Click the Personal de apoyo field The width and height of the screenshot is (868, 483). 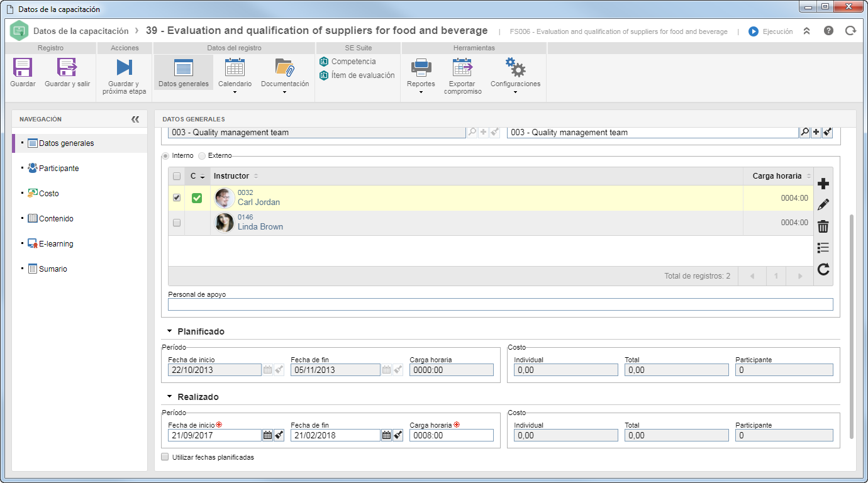tap(500, 304)
